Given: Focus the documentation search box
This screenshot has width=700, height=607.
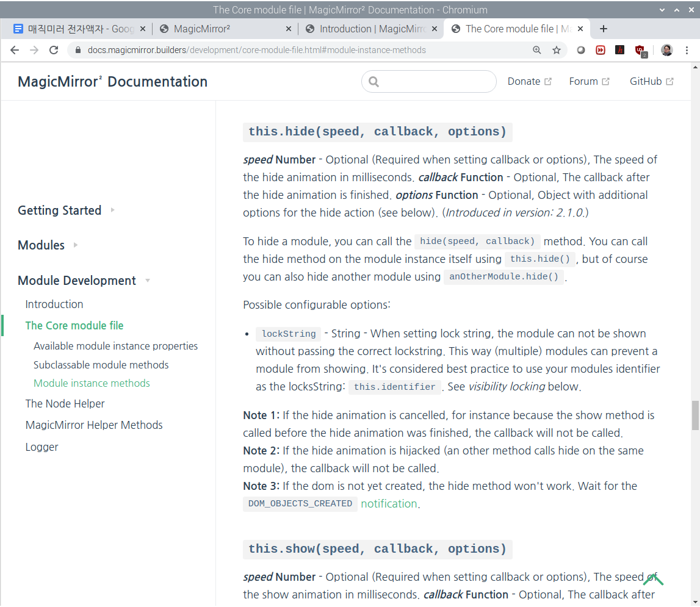Looking at the screenshot, I should (428, 82).
